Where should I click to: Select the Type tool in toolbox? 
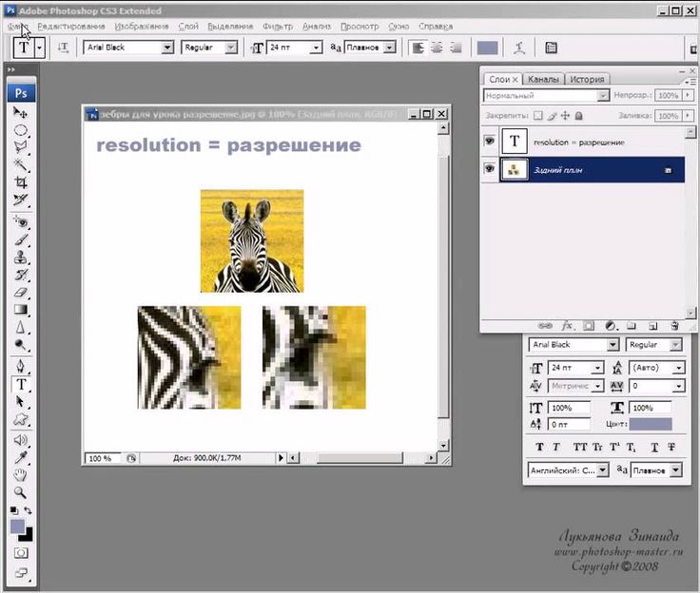[x=21, y=384]
